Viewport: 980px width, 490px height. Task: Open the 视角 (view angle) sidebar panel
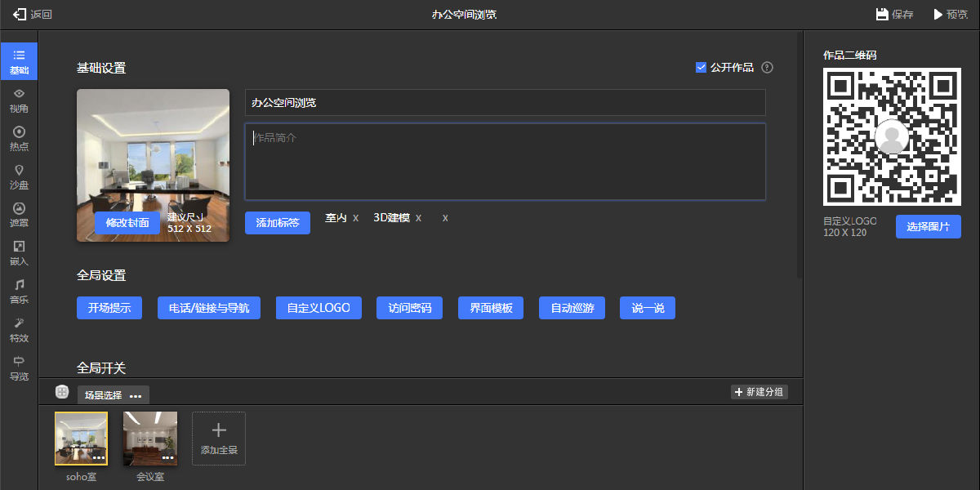(x=19, y=100)
